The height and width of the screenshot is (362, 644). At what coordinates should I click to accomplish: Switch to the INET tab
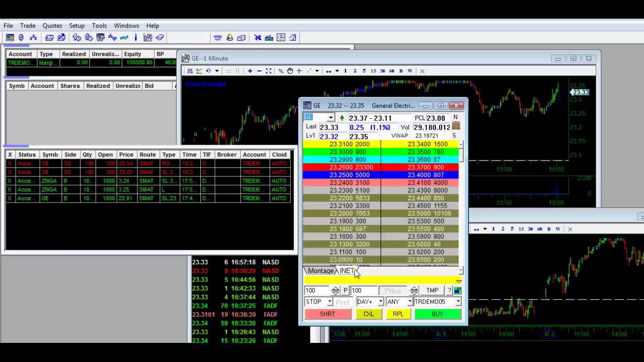[x=347, y=271]
